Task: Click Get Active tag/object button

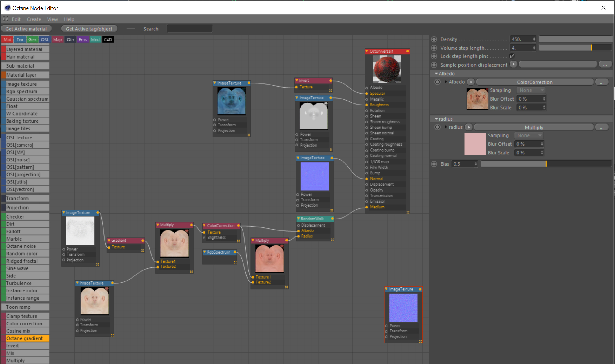Action: pyautogui.click(x=89, y=29)
